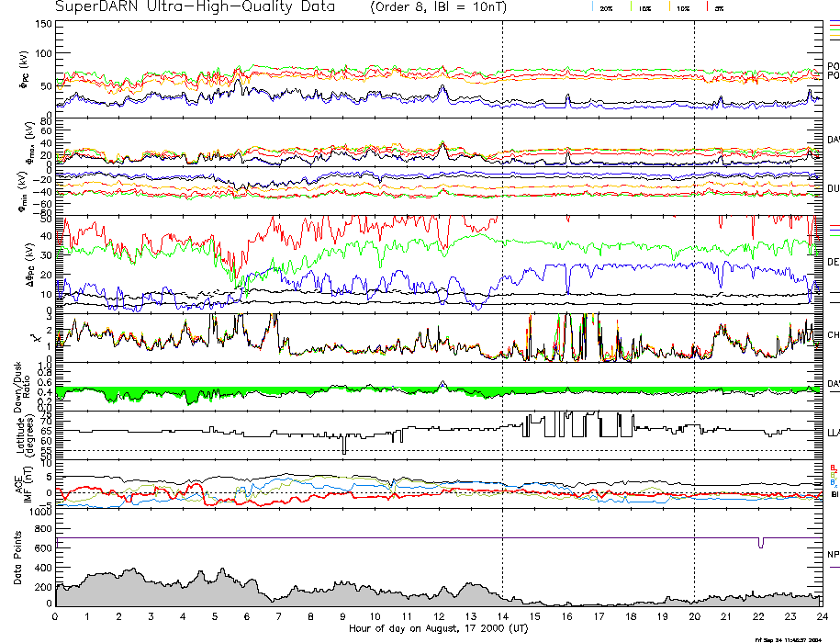This screenshot has height=643, width=840.
Task: Select the 15% legend entry
Action: pos(643,7)
